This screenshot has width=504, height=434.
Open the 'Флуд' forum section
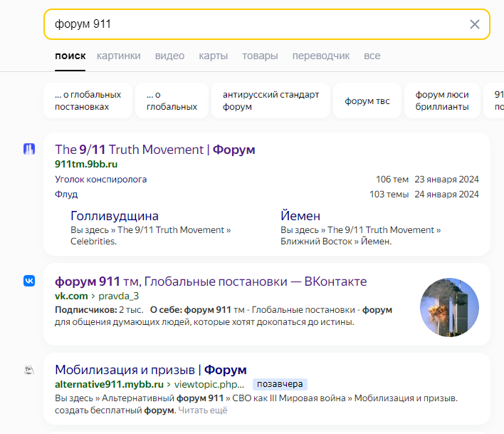pos(66,195)
